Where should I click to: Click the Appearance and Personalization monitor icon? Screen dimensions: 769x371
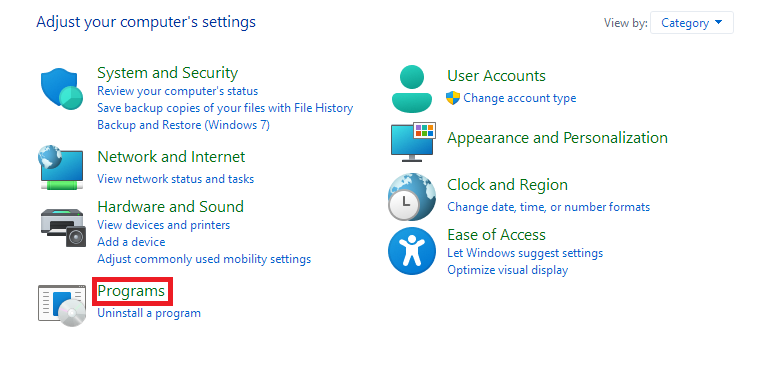(x=412, y=142)
